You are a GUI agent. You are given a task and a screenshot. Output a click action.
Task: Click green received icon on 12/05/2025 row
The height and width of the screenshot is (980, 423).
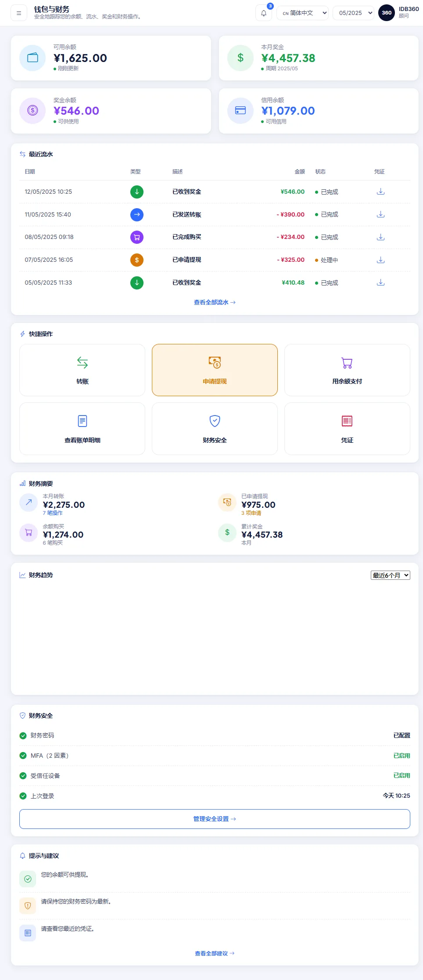point(137,192)
